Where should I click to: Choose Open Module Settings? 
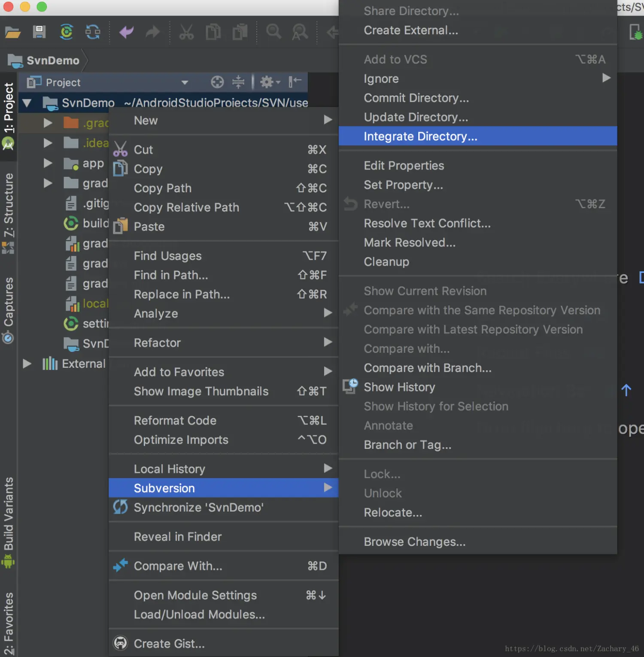pyautogui.click(x=223, y=595)
